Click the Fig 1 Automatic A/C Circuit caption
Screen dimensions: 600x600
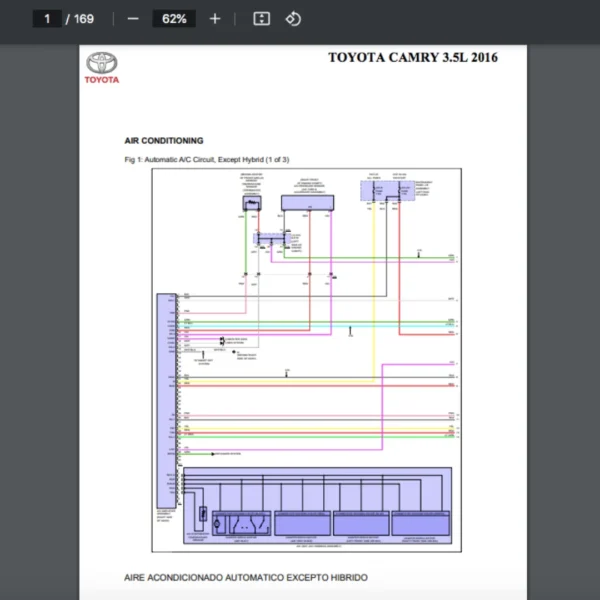point(207,160)
